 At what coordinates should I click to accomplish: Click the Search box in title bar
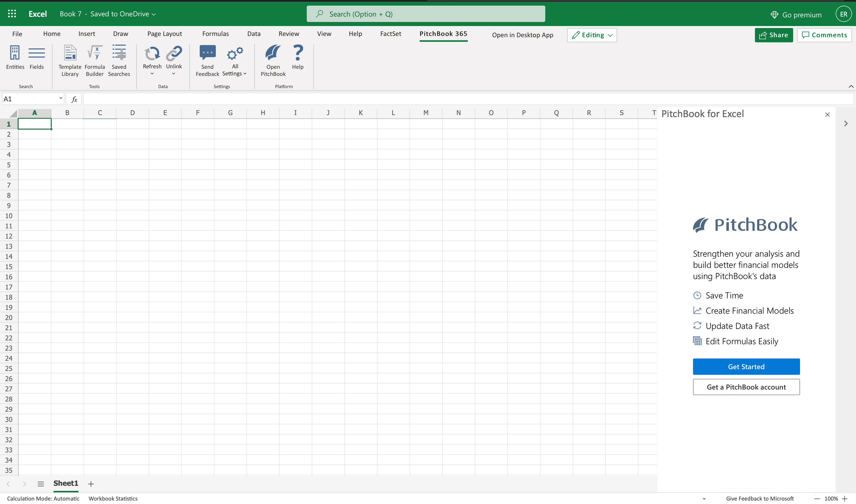(426, 14)
